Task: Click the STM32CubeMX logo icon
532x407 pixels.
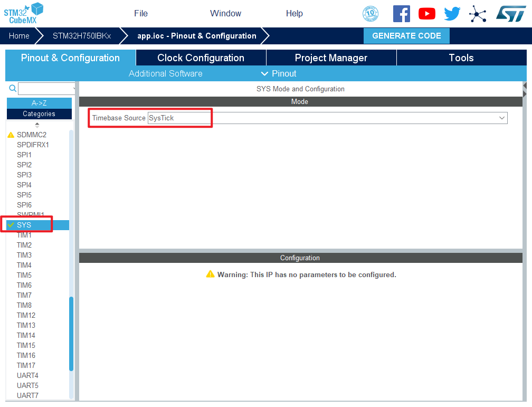Action: point(24,13)
